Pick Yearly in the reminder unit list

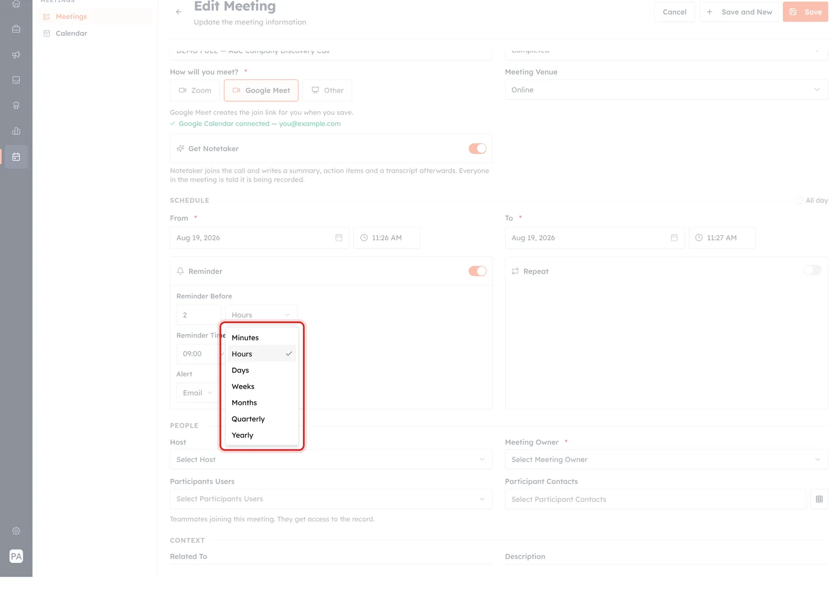pos(262,435)
